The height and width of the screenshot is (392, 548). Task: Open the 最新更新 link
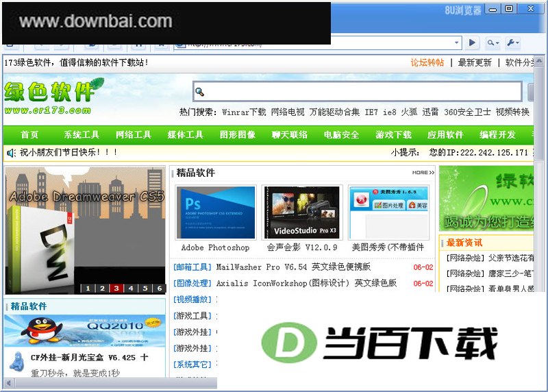click(475, 62)
